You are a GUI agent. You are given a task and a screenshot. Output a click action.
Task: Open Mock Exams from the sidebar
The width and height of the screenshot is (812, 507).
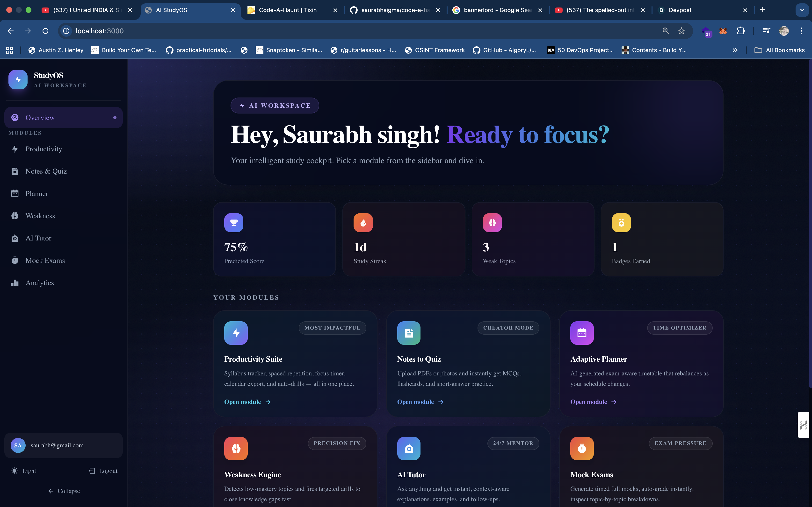(x=45, y=261)
